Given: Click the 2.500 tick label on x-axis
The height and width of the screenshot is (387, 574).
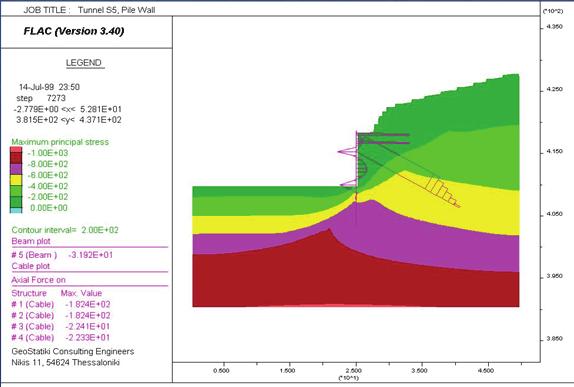Looking at the screenshot, I should tap(354, 371).
